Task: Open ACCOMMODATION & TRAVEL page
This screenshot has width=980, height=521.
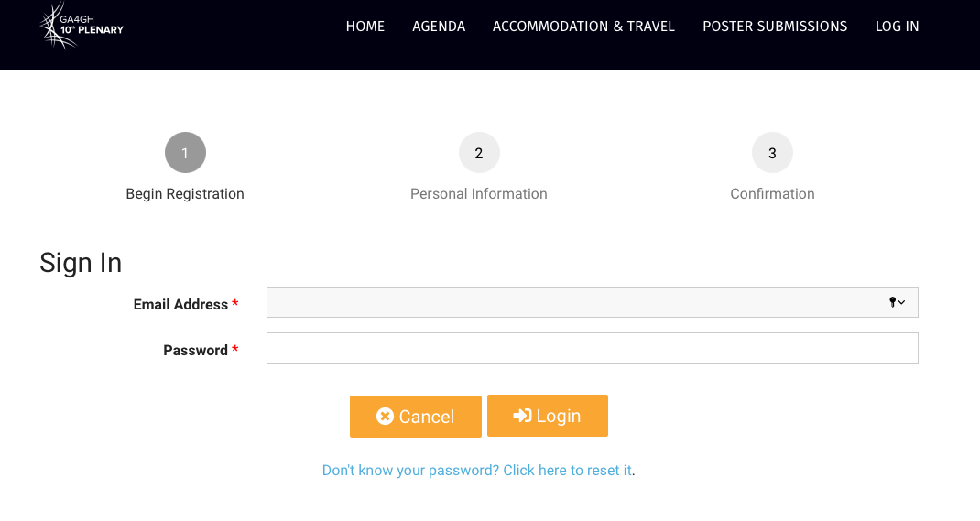Action: point(583,27)
